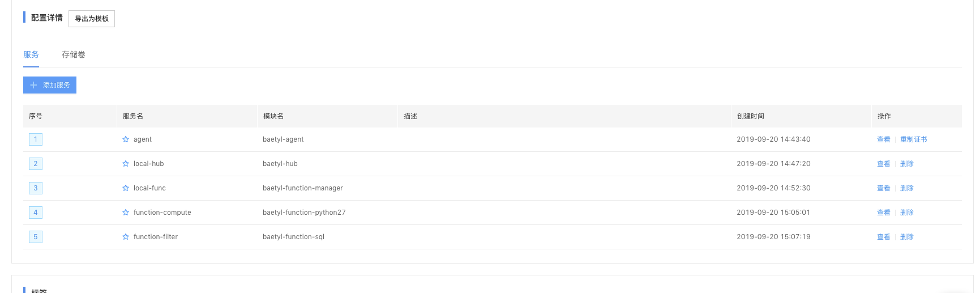The image size is (980, 293).
Task: Switch to the 存储卷 tab
Action: tap(74, 54)
